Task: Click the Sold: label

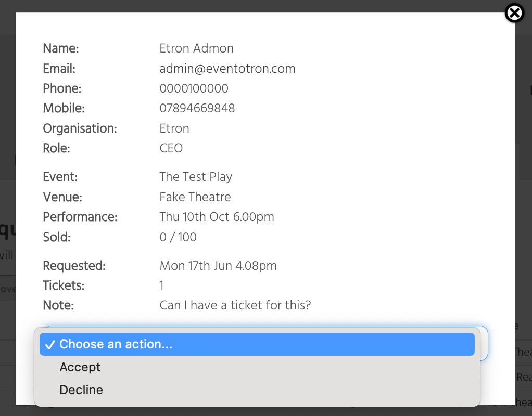Action: [57, 237]
